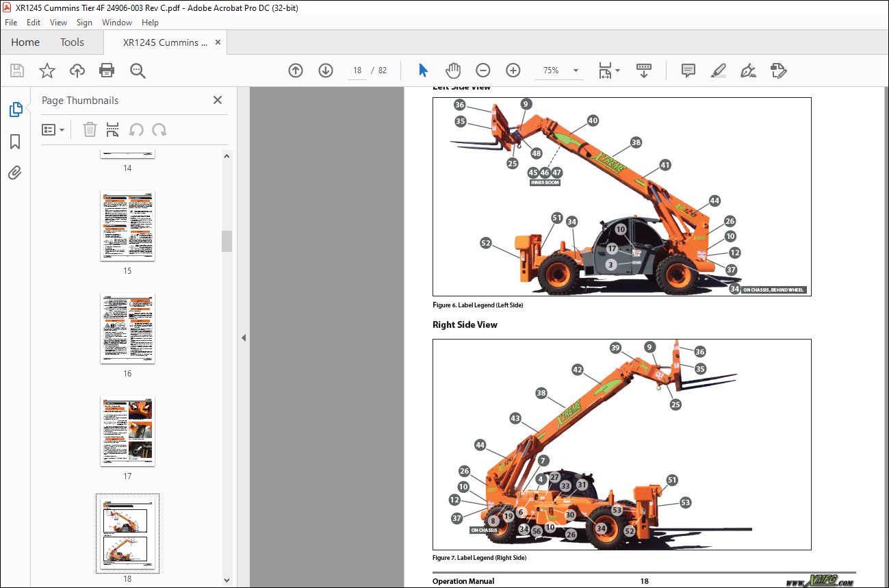Click the page number input field

(358, 71)
